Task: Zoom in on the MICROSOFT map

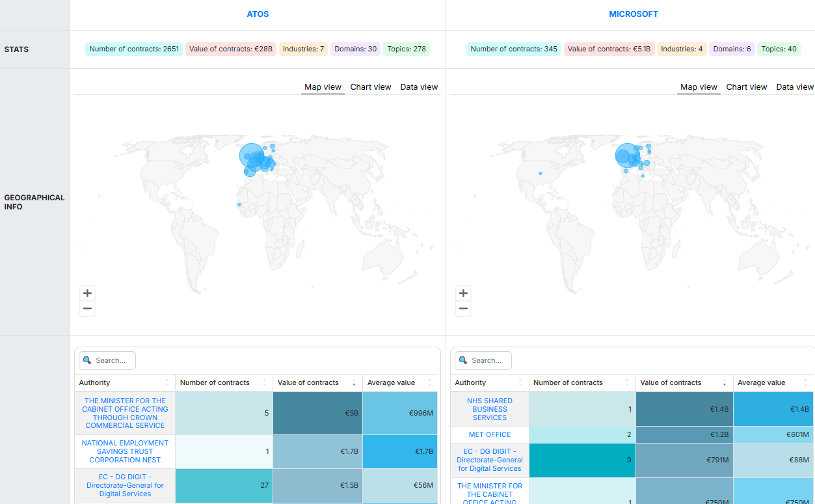Action: (x=463, y=293)
